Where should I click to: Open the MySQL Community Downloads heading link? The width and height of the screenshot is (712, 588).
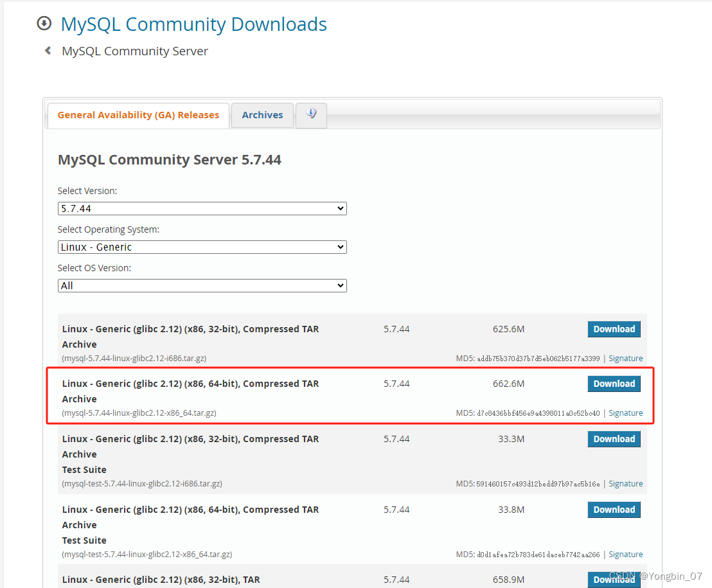click(x=194, y=24)
